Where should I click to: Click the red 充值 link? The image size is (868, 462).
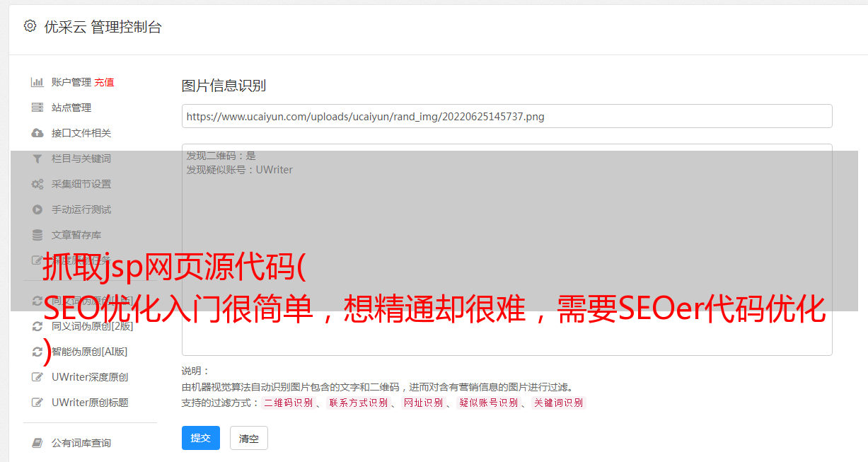(104, 82)
